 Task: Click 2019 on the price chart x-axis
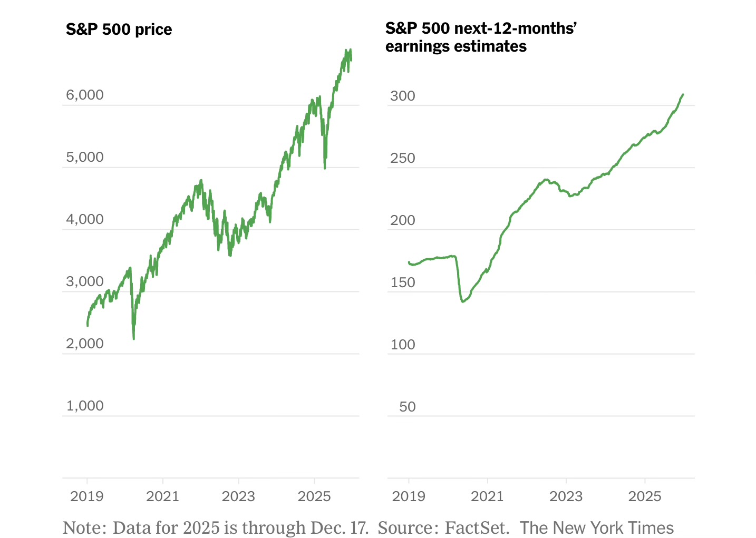click(x=87, y=496)
